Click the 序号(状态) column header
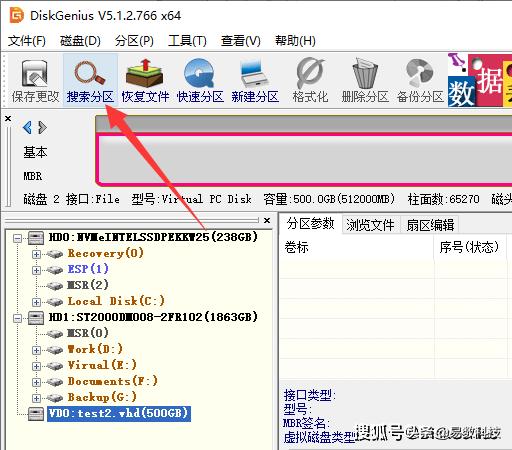The height and width of the screenshot is (450, 512). [x=469, y=247]
